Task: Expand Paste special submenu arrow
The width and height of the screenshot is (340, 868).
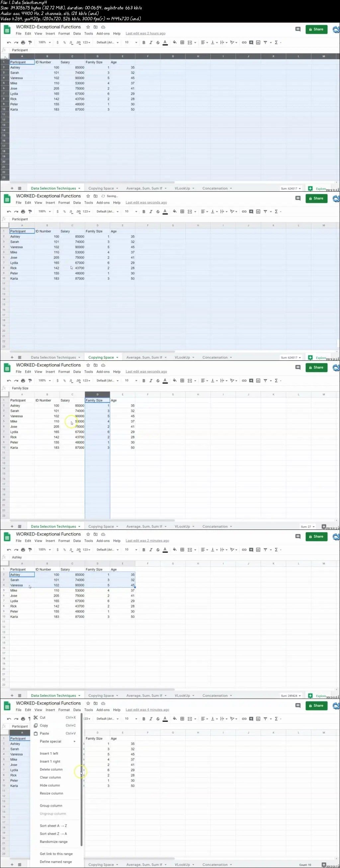Action: (x=75, y=742)
